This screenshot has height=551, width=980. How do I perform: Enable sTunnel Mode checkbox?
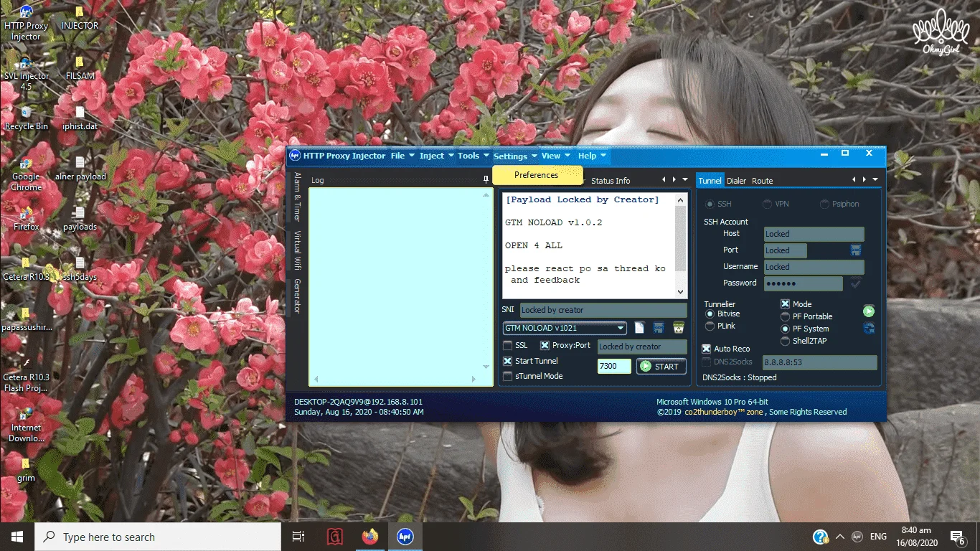tap(508, 376)
